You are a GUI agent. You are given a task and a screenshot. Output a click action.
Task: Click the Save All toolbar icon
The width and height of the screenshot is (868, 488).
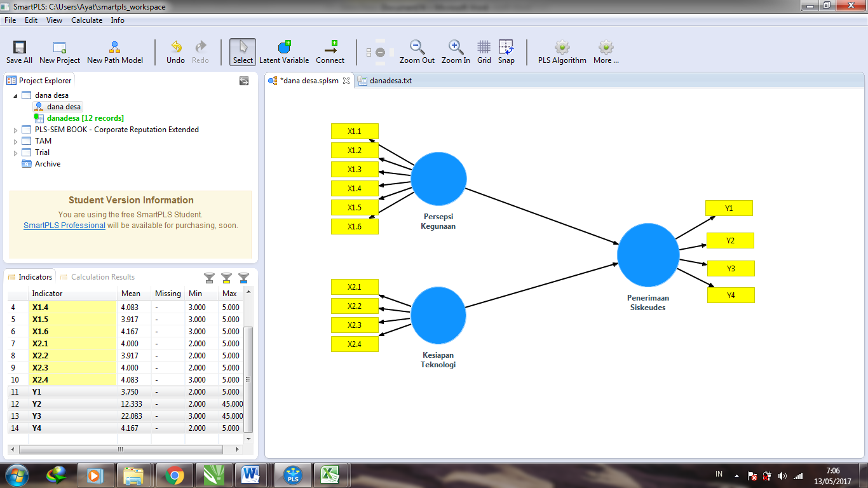[x=19, y=47]
